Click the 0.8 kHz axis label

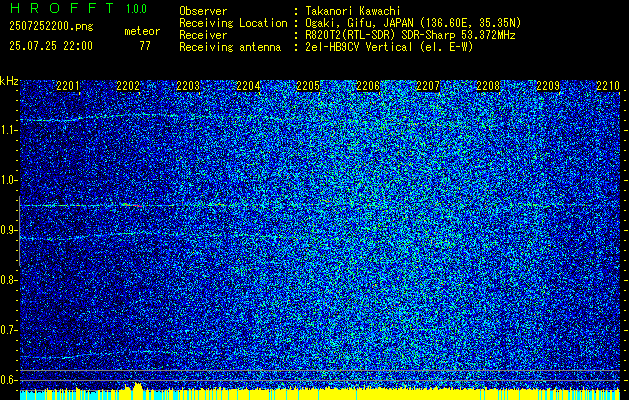8,280
